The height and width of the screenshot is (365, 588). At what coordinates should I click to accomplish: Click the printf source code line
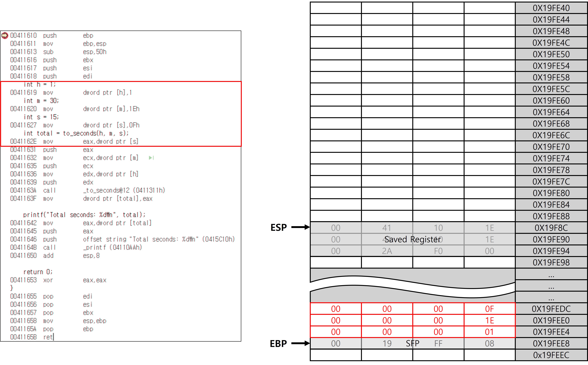click(84, 215)
